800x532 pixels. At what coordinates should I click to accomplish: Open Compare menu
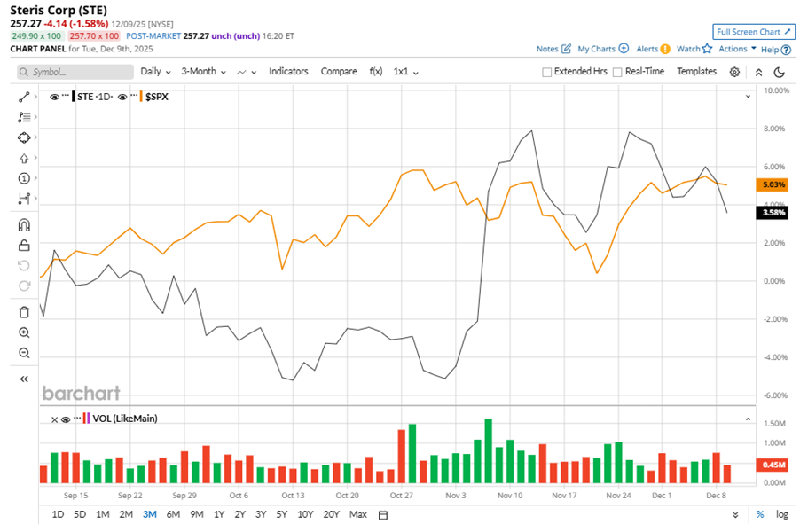tap(339, 72)
